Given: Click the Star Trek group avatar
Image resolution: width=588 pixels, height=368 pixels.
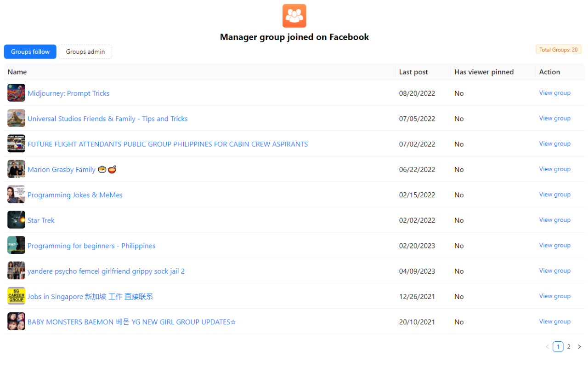Looking at the screenshot, I should pos(16,219).
